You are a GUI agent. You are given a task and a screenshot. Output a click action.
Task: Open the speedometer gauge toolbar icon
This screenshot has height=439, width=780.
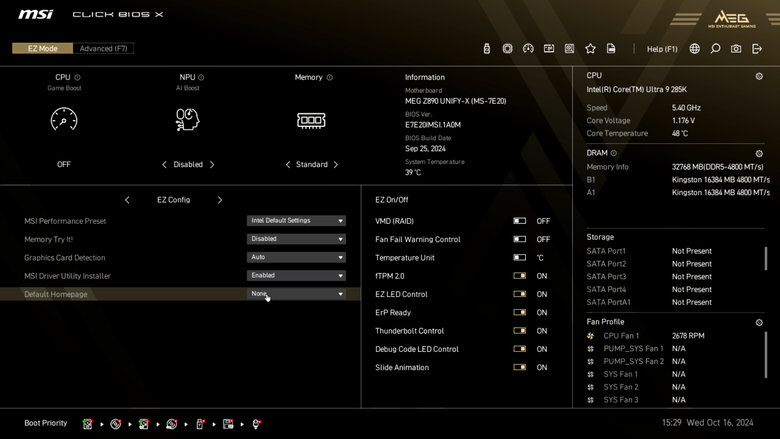528,48
